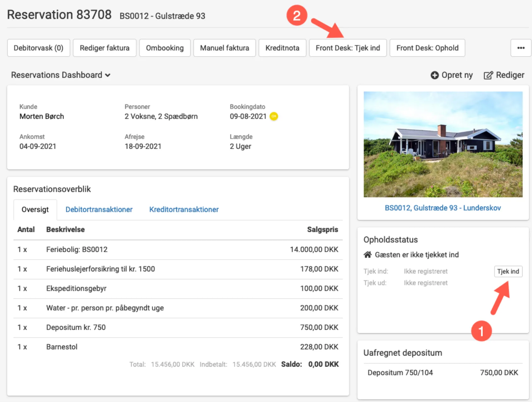This screenshot has width=532, height=402.
Task: Open Rediger faktura
Action: pyautogui.click(x=104, y=48)
